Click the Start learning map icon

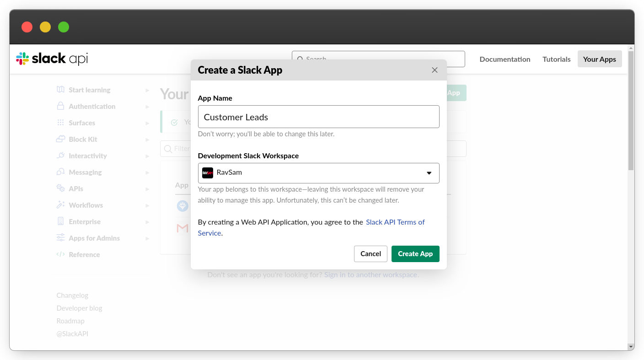coord(60,90)
